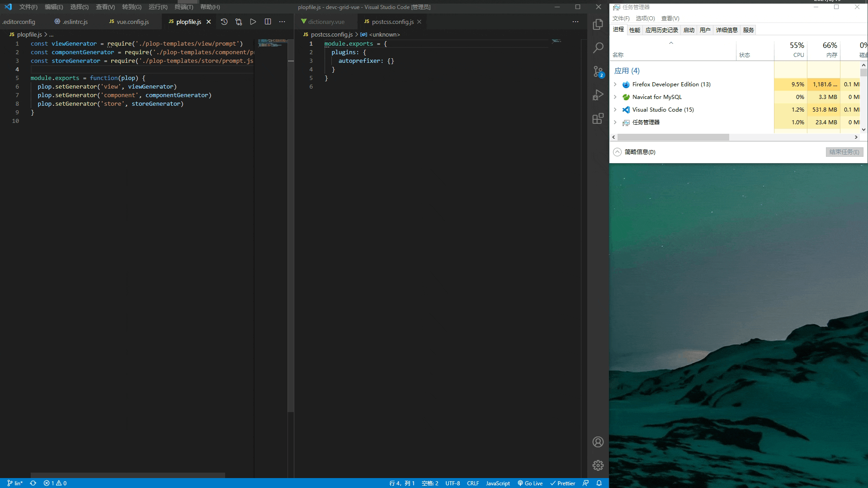Viewport: 868px width, 488px height.
Task: Click Go Live in the status bar
Action: (x=530, y=483)
